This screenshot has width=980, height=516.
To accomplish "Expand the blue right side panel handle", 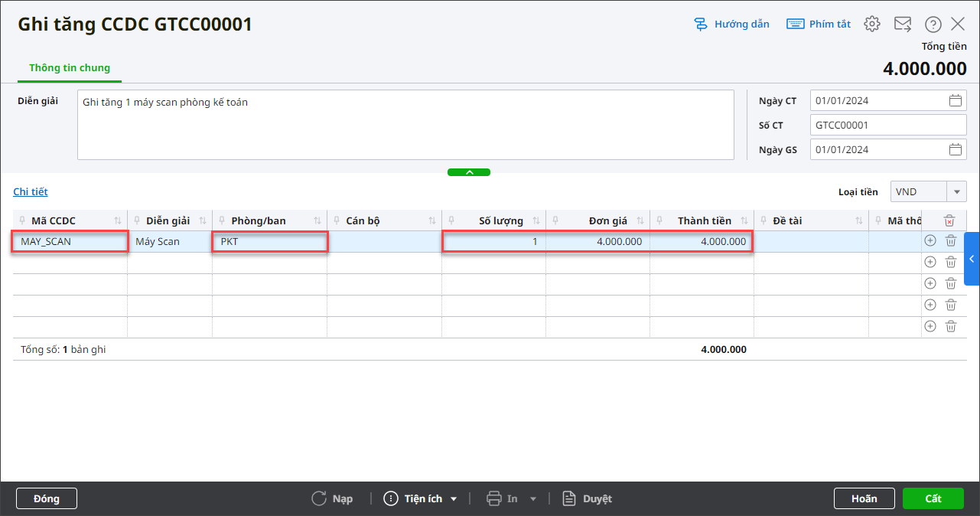I will [972, 259].
